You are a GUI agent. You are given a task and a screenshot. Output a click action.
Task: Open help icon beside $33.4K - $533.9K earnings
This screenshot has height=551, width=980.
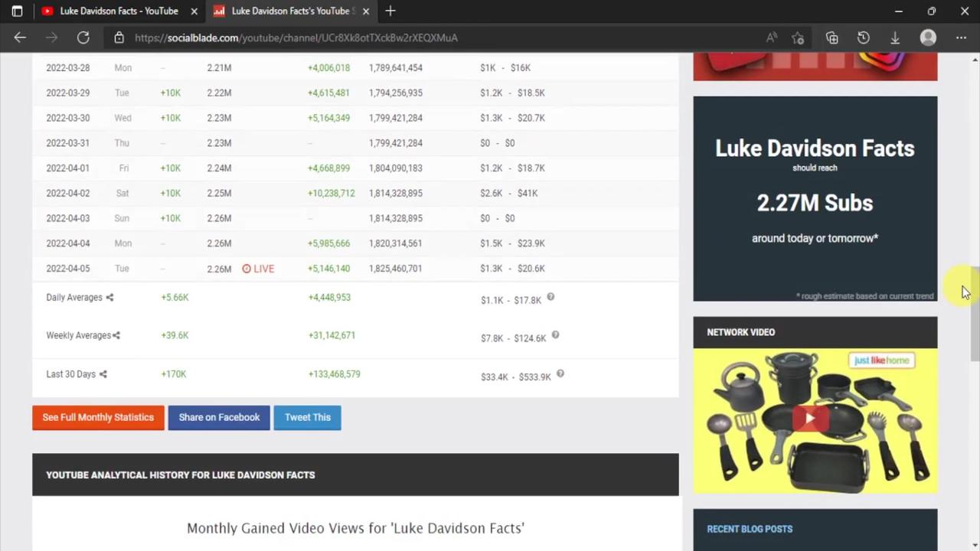[x=560, y=373]
